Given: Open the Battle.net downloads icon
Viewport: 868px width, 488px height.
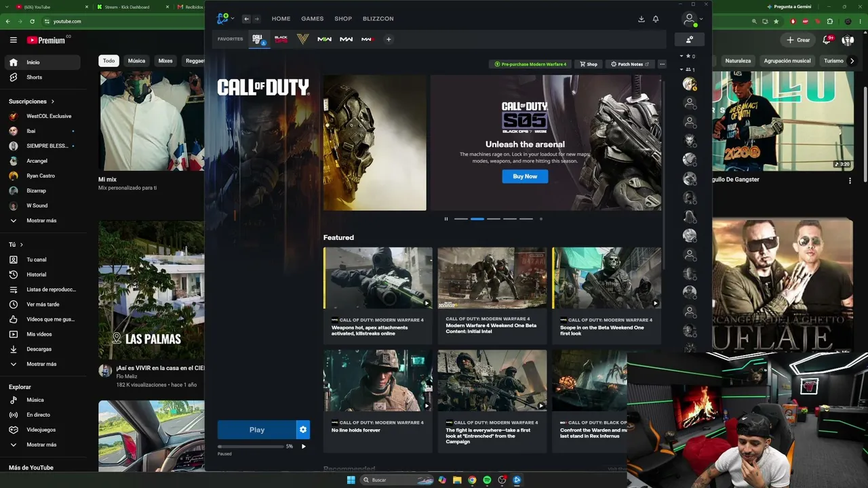Looking at the screenshot, I should coord(642,19).
